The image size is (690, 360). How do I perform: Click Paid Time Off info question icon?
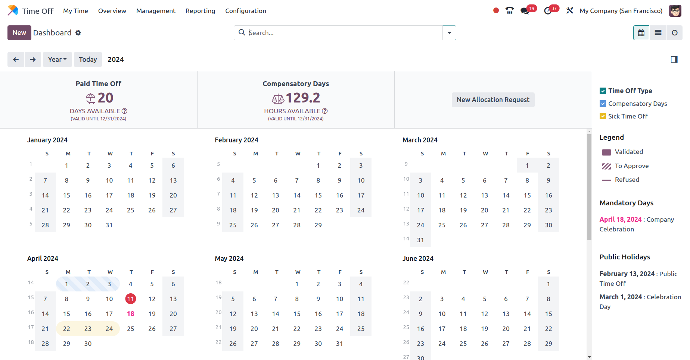click(125, 111)
